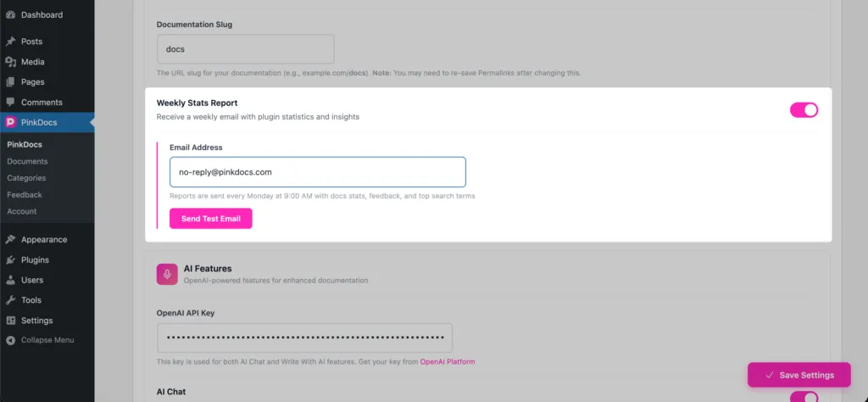Click the PinkDocs logo icon
868x402 pixels.
10,123
